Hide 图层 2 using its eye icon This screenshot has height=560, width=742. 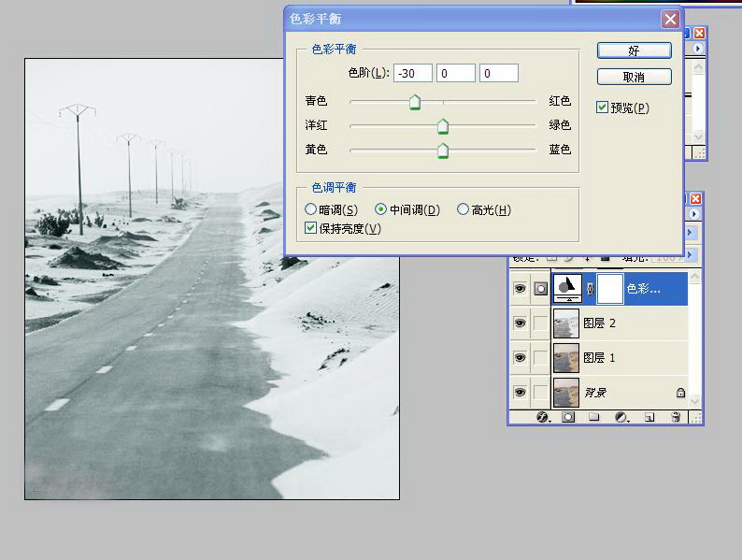(520, 323)
